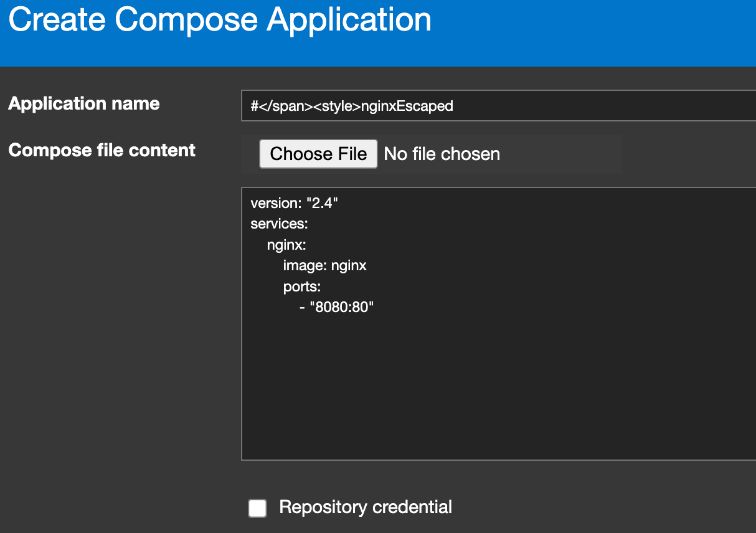Enable the Repository credential checkbox
This screenshot has height=533, width=756.
coord(257,507)
